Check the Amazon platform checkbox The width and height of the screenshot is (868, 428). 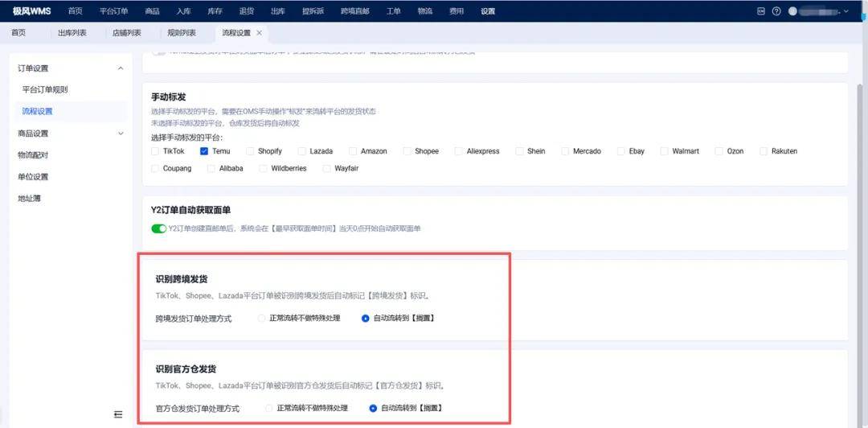pos(353,150)
